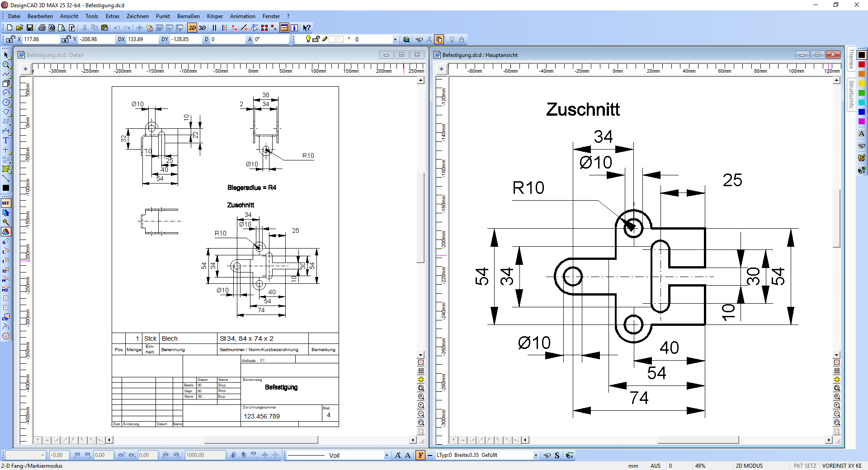Open the Zeichnen menu

pyautogui.click(x=137, y=16)
